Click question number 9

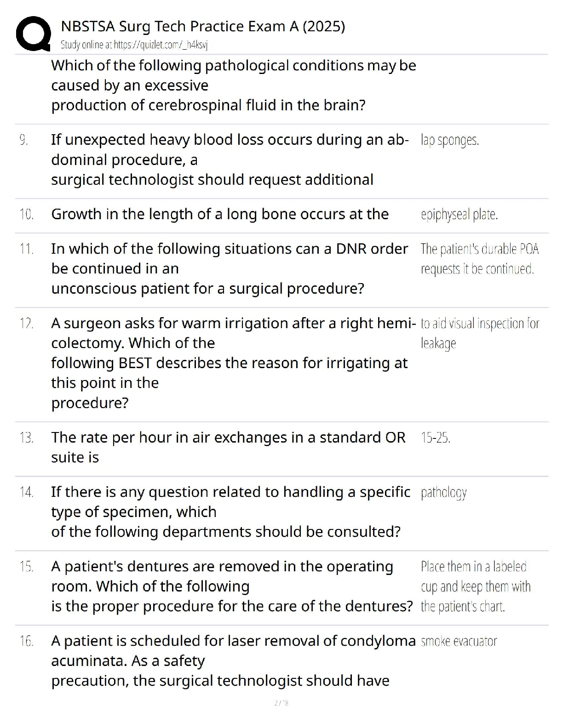[24, 140]
